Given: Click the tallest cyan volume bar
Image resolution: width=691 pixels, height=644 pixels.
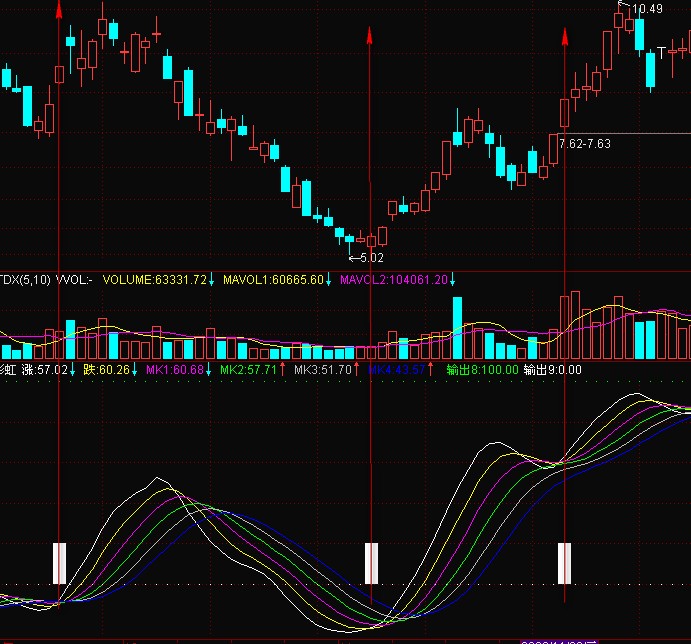Looking at the screenshot, I should pos(457,328).
